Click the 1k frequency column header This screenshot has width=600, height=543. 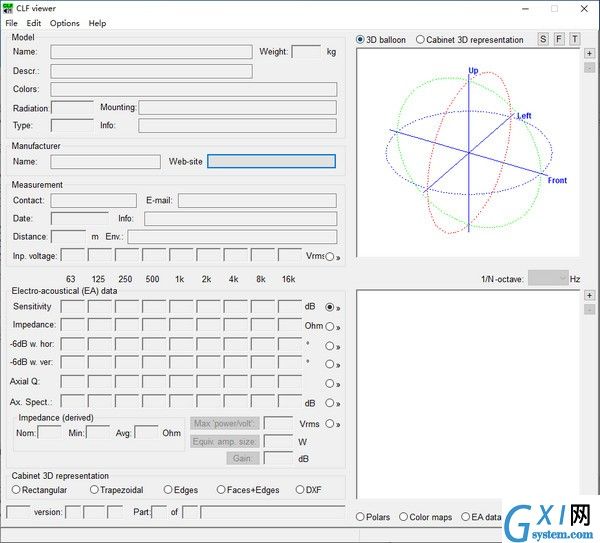[x=179, y=279]
